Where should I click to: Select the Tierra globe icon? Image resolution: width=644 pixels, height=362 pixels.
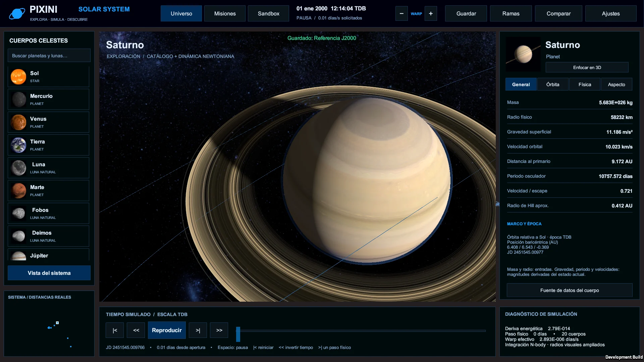(18, 145)
